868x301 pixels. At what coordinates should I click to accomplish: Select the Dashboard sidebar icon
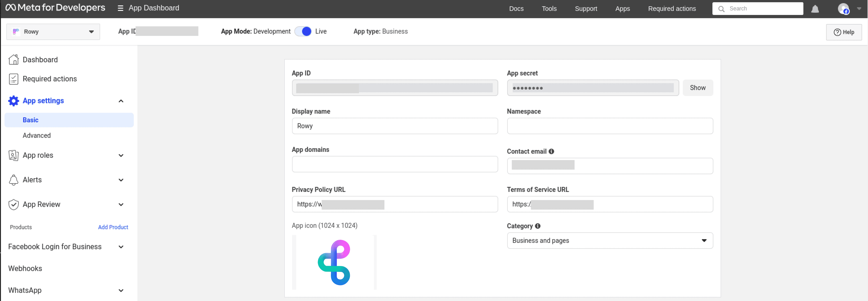tap(14, 59)
